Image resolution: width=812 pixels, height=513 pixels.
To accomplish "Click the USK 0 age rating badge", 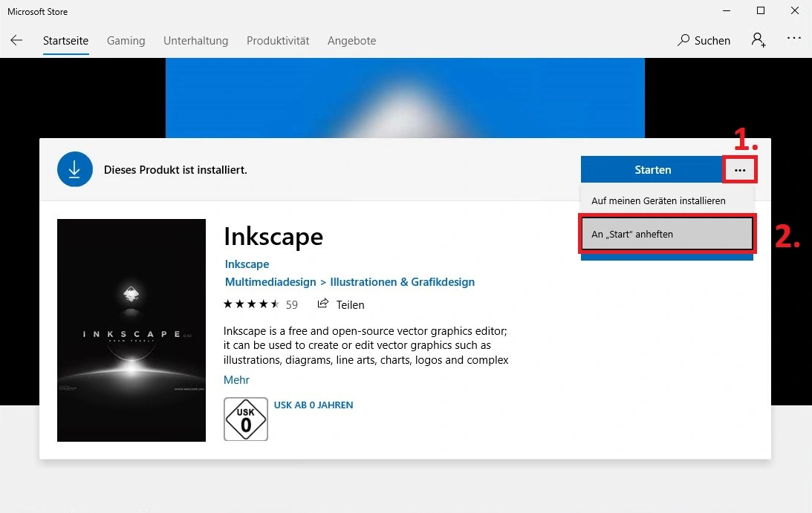I will click(246, 419).
